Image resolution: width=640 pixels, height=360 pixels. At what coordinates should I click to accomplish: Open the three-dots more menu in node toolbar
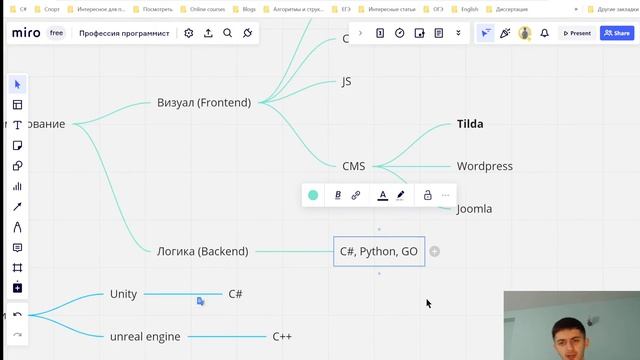click(445, 195)
